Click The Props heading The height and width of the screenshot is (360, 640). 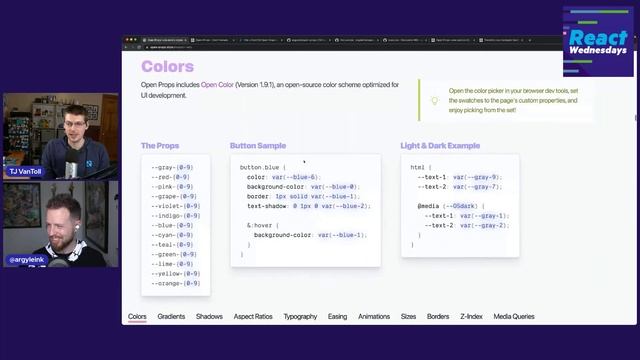click(160, 146)
